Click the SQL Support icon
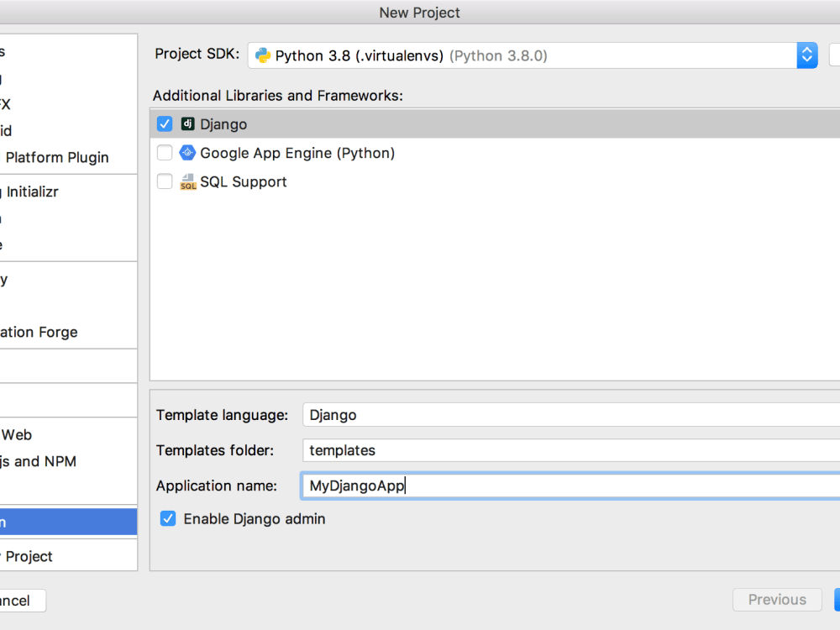This screenshot has width=840, height=630. (187, 181)
